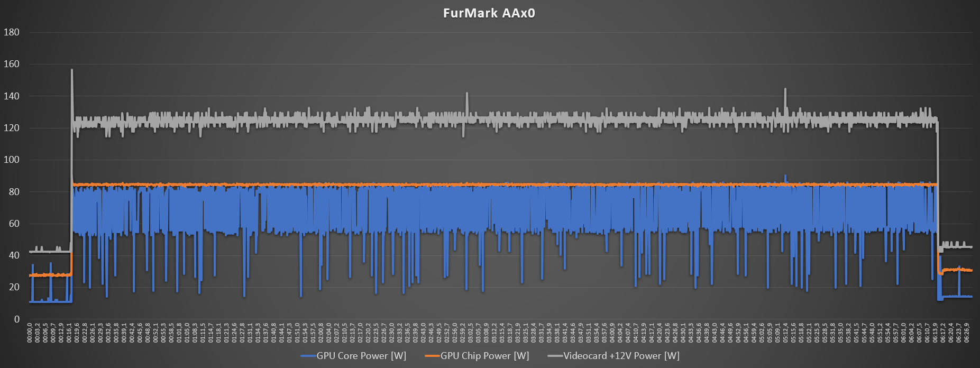Click the 04:43,0 time axis label
This screenshot has height=368, width=980.
pyautogui.click(x=715, y=333)
